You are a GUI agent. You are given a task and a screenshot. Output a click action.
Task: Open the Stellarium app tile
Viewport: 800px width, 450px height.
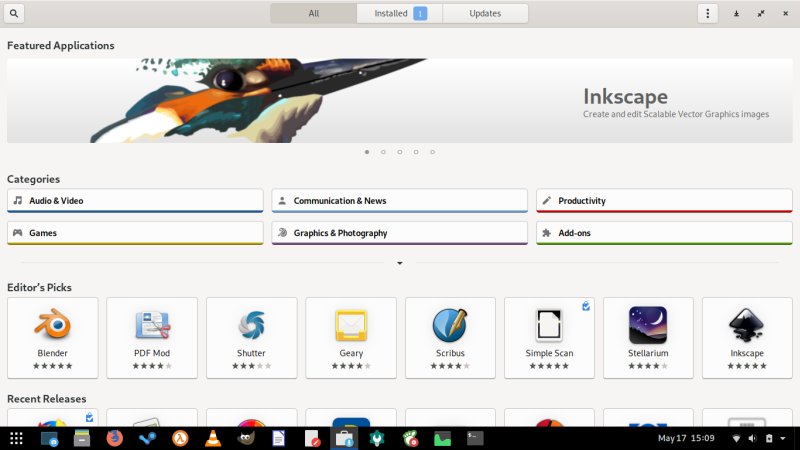[648, 338]
